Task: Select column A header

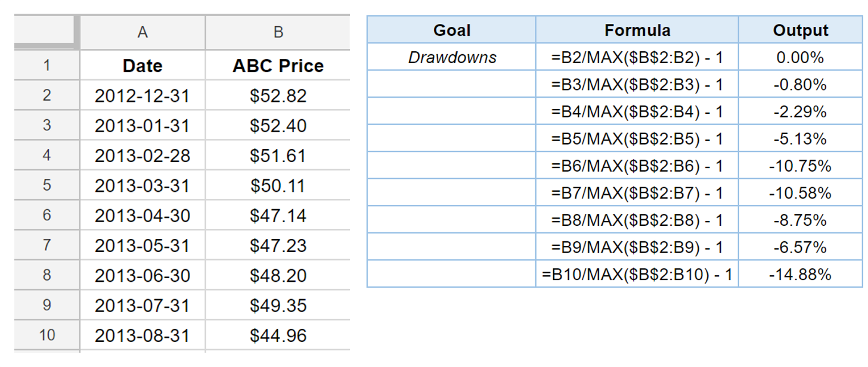Action: pos(142,32)
